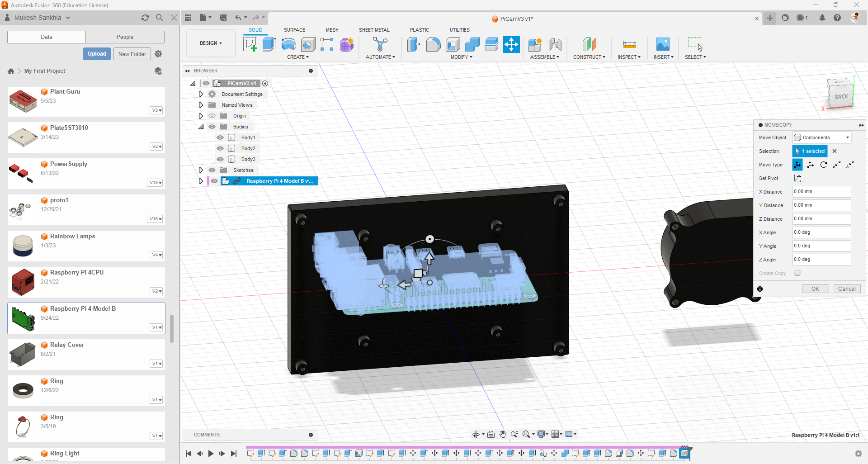The image size is (868, 464).
Task: Expand the Origin node
Action: point(201,116)
